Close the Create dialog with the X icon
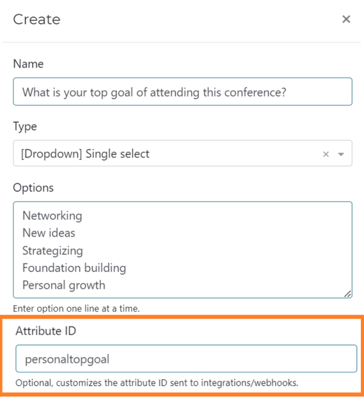The width and height of the screenshot is (364, 410). (346, 19)
